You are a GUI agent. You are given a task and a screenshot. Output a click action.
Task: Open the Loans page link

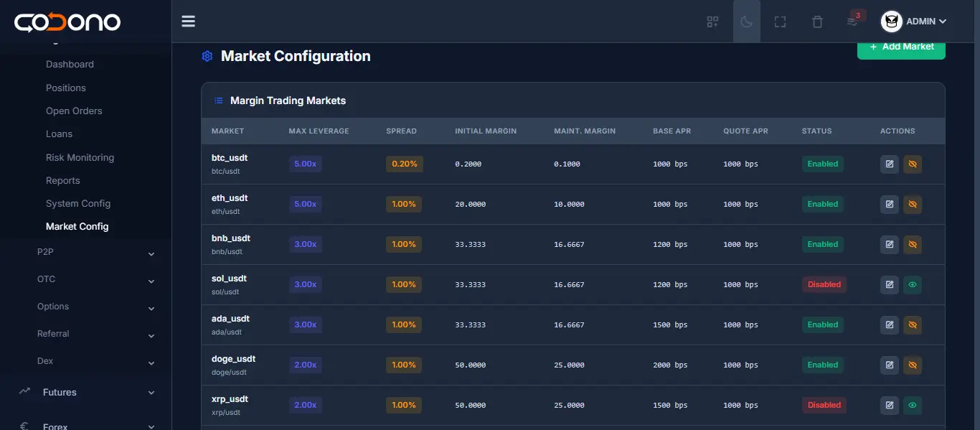[x=59, y=134]
